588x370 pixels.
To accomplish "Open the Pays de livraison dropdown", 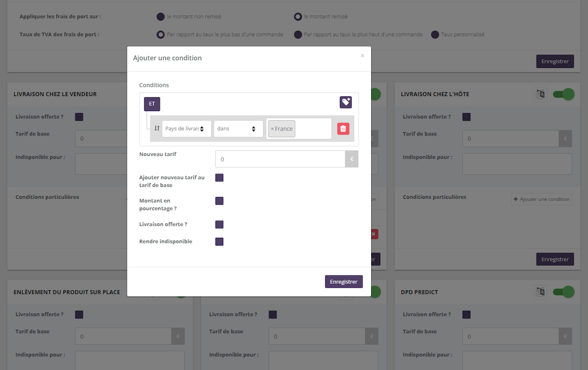I will [186, 129].
